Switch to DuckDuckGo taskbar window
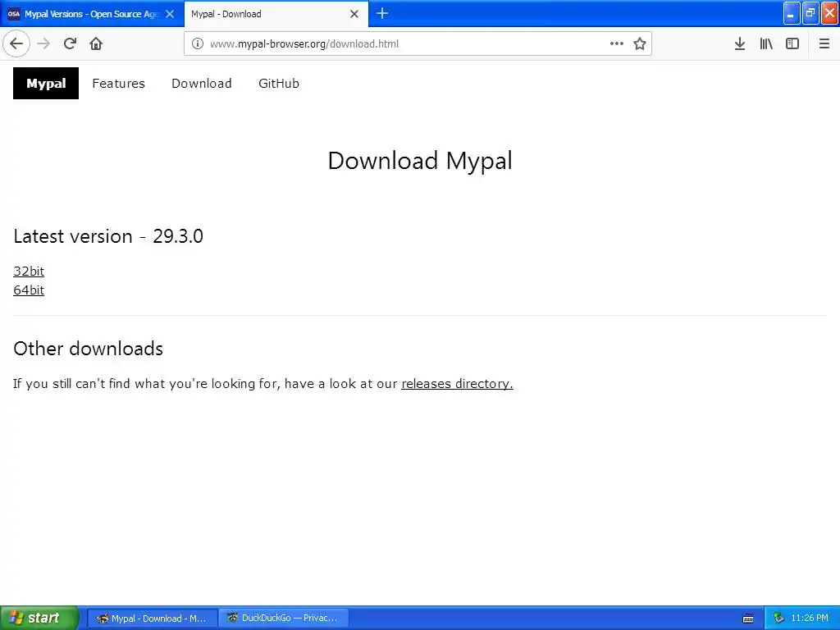The image size is (840, 630). click(283, 619)
